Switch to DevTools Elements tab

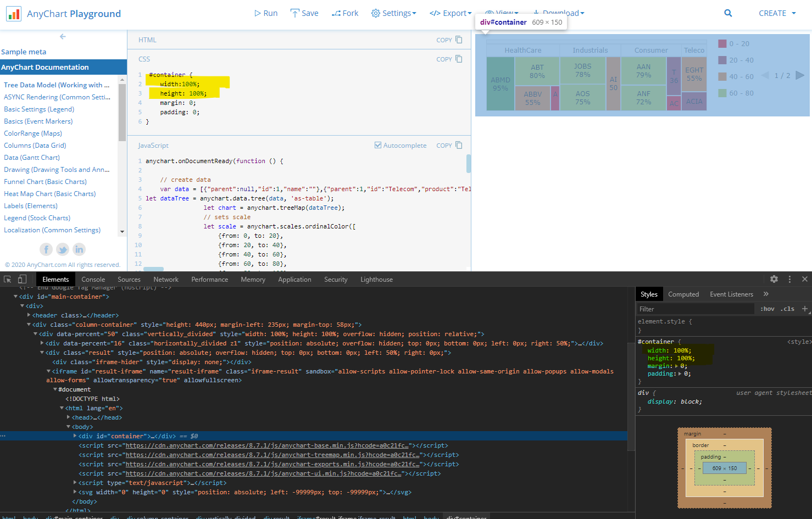pyautogui.click(x=55, y=280)
